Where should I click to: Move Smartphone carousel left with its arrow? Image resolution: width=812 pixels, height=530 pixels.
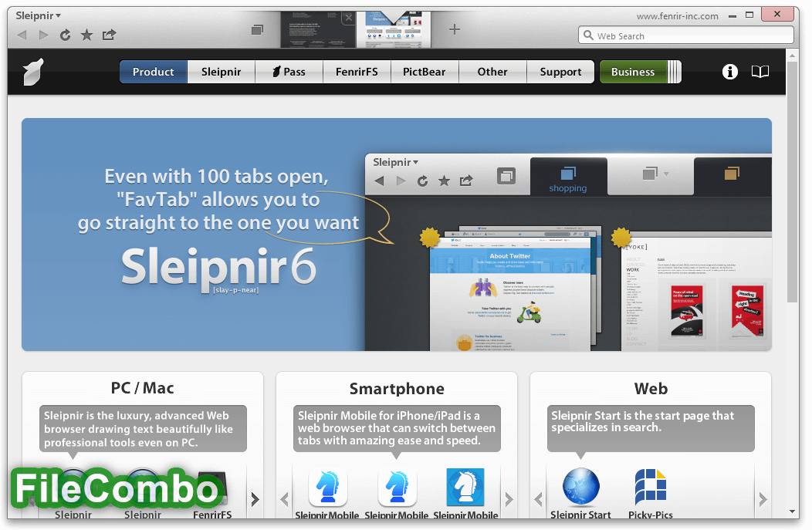[284, 499]
